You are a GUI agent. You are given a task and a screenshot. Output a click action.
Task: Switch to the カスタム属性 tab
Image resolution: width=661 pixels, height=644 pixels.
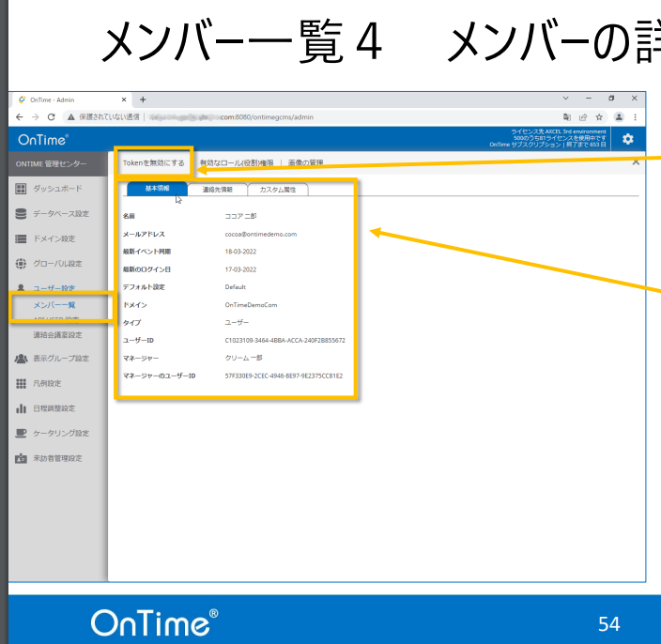pyautogui.click(x=278, y=190)
